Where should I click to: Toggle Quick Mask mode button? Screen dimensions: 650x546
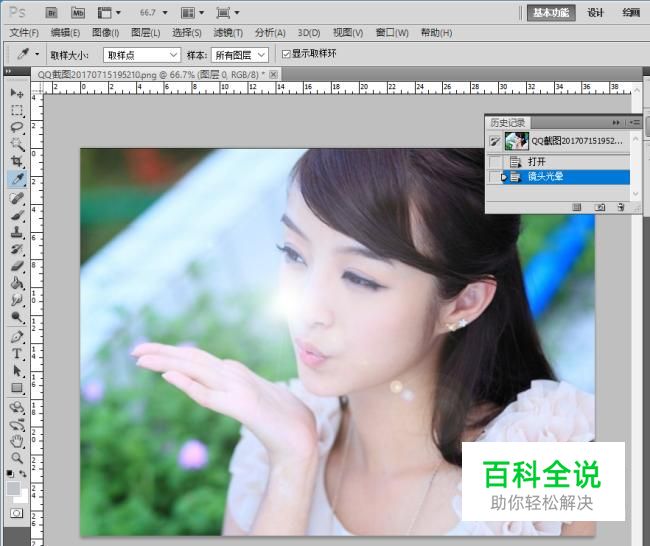tap(17, 513)
